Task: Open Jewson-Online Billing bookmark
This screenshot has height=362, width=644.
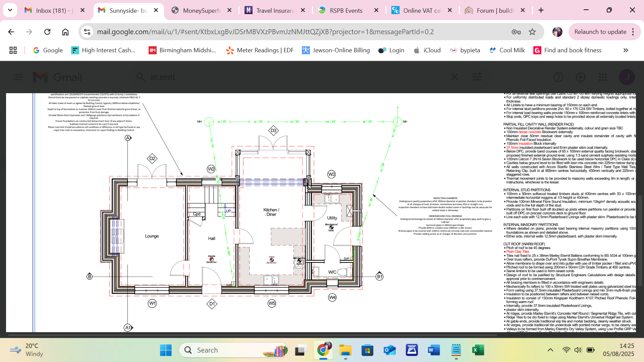Action: click(x=336, y=50)
